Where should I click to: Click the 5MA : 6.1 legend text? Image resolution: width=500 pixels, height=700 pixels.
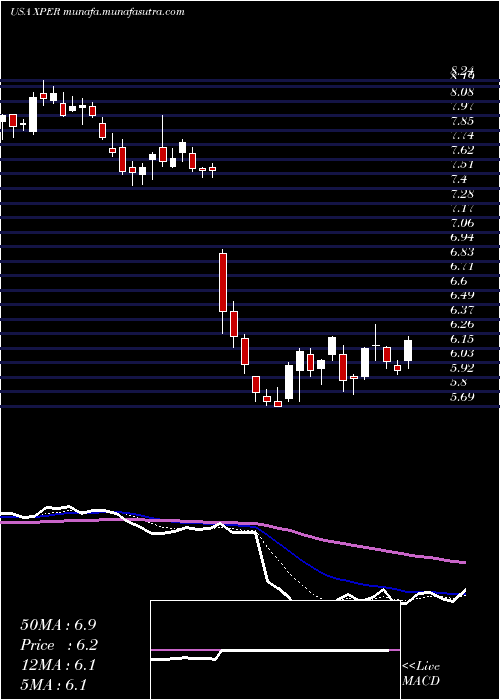pyautogui.click(x=53, y=685)
